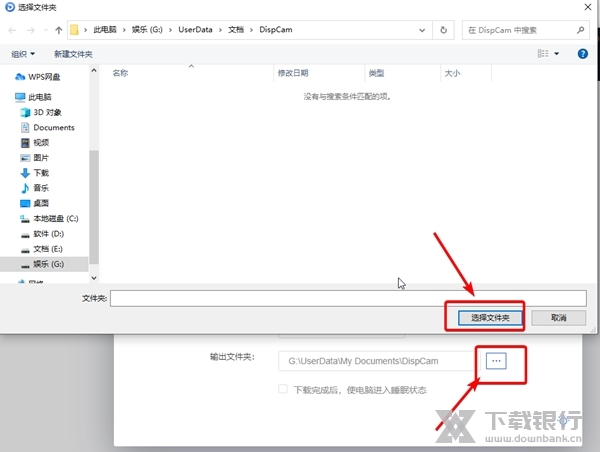Viewport: 600px width, 452px height.
Task: Sort by 大小 column header
Action: 452,73
